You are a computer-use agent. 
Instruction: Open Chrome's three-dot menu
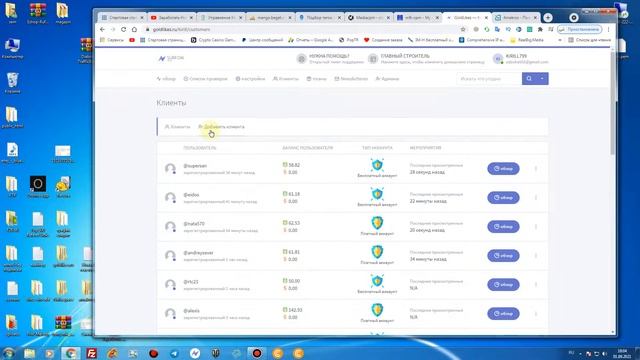[608, 29]
